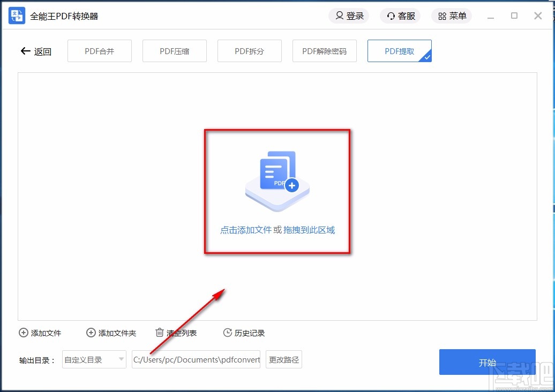
Task: Select the checked PDF提取 tab
Action: 399,50
